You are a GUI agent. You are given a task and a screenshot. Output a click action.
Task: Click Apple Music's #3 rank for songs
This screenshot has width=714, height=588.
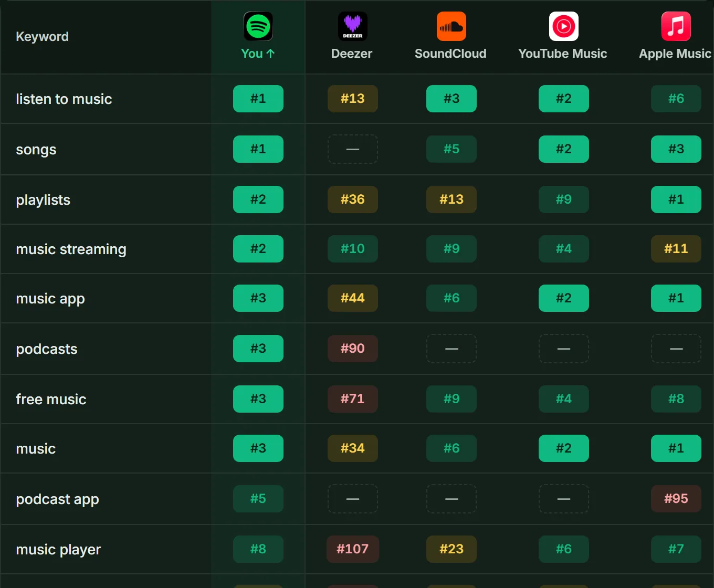point(676,149)
